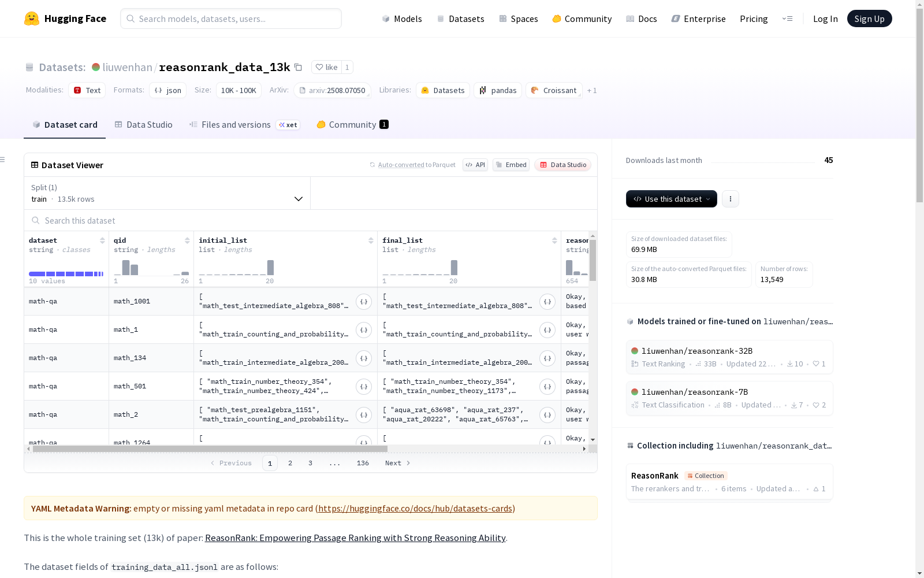The image size is (924, 578).
Task: Expand the math_1001 final_list cell viewer icon
Action: [x=547, y=301]
